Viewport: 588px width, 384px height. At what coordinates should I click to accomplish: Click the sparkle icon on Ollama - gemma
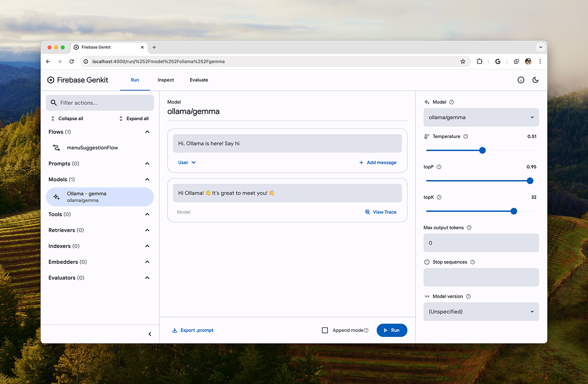pos(56,197)
